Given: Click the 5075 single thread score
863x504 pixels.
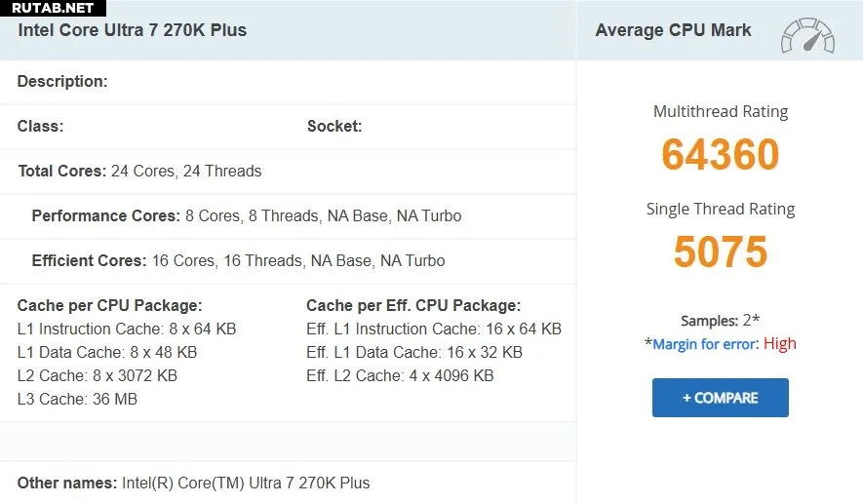Looking at the screenshot, I should point(721,252).
